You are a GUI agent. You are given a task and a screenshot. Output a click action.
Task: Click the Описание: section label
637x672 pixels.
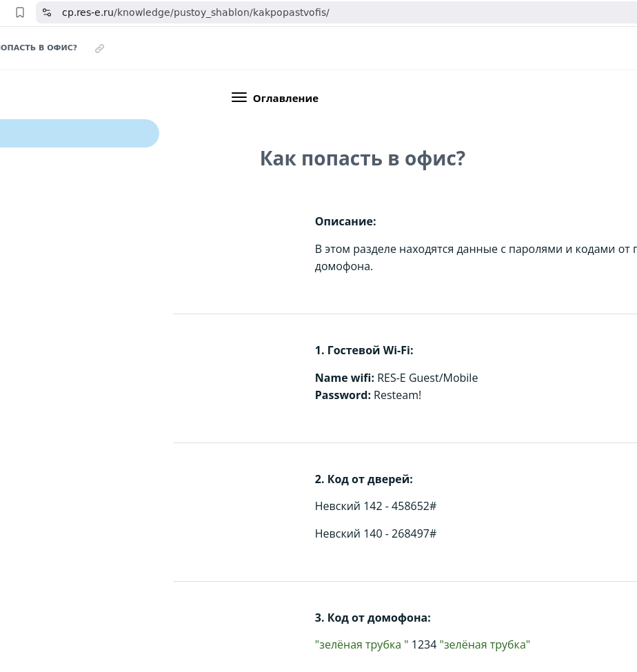(x=345, y=221)
